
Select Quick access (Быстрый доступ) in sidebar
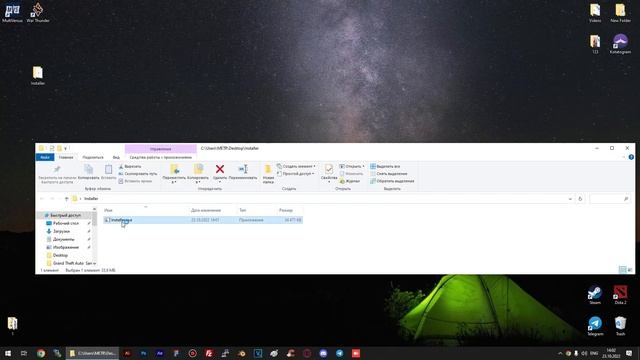(x=65, y=215)
